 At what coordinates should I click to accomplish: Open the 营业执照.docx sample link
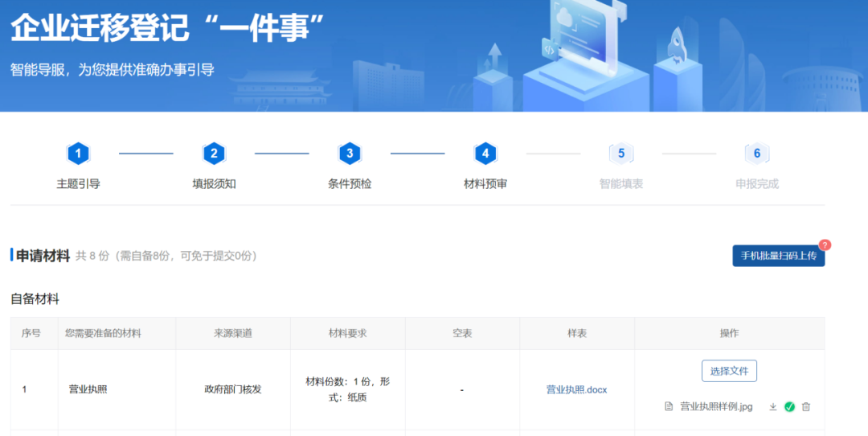576,390
